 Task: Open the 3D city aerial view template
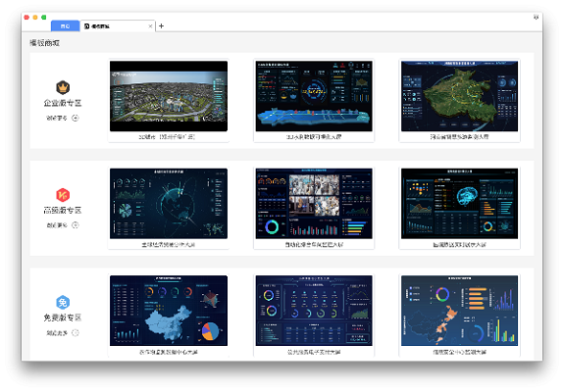click(x=169, y=96)
